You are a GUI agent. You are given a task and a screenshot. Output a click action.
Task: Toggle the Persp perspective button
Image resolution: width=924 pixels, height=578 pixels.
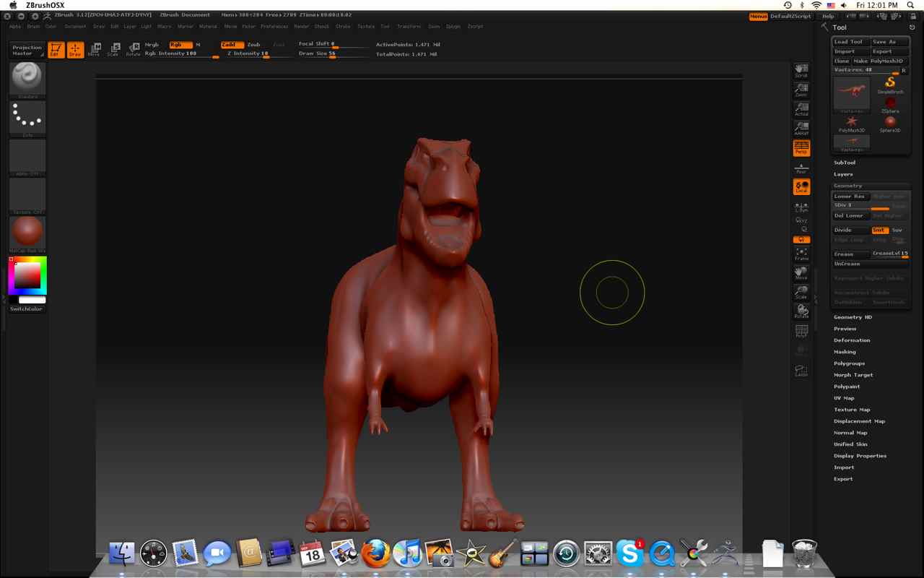coord(801,147)
